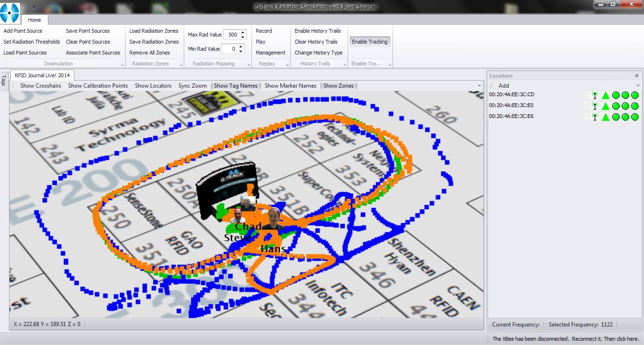Image resolution: width=644 pixels, height=345 pixels.
Task: Turn off Show Zones
Action: (x=339, y=86)
